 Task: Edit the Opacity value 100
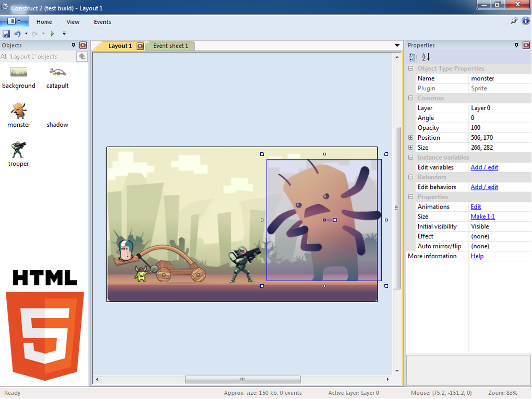[x=500, y=128]
